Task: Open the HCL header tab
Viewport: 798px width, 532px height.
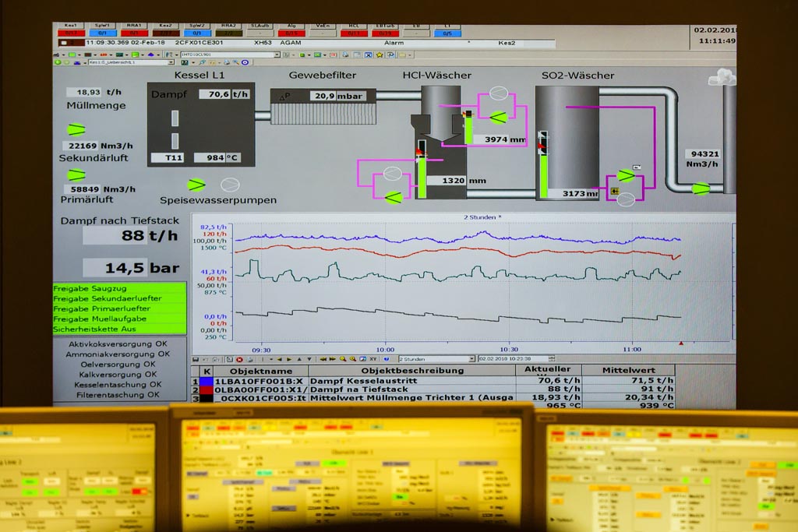Action: (x=353, y=30)
